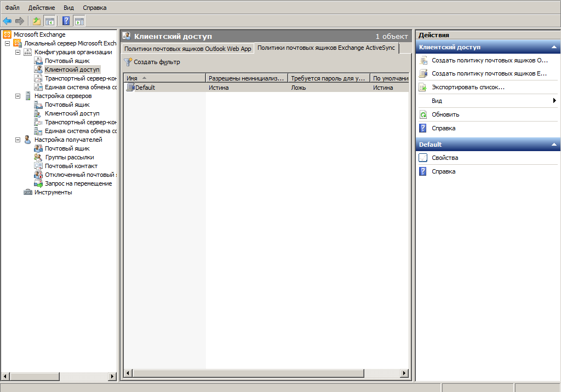Collapse the Настройка получателей tree node
This screenshot has width=561, height=392.
tap(18, 140)
